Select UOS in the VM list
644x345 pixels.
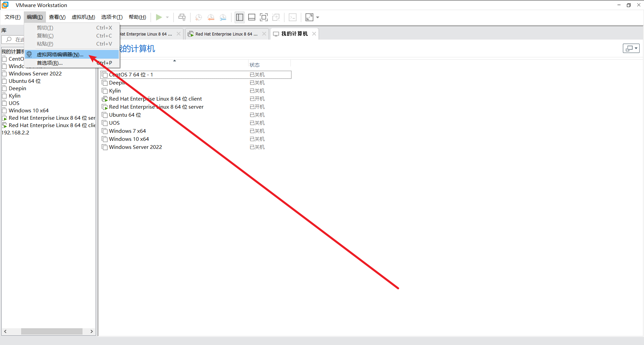114,123
